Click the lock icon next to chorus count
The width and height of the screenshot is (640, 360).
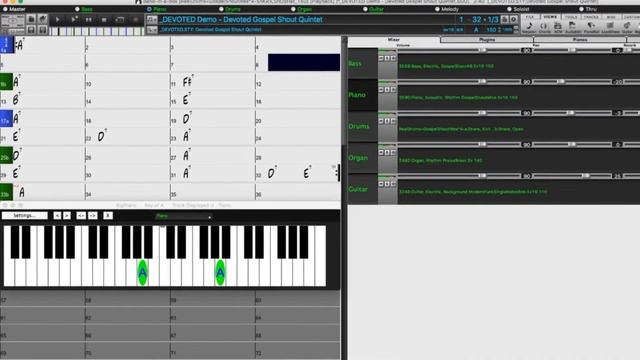504,19
